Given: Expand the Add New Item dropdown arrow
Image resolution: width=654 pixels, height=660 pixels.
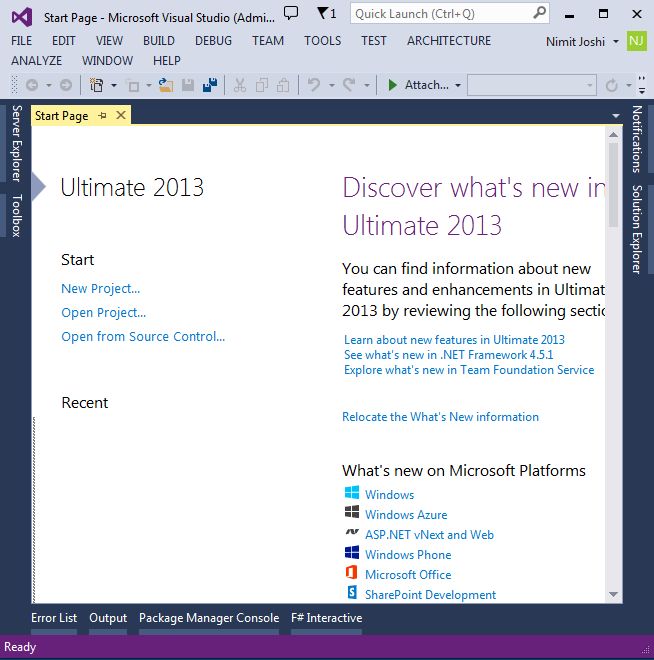Looking at the screenshot, I should [149, 85].
